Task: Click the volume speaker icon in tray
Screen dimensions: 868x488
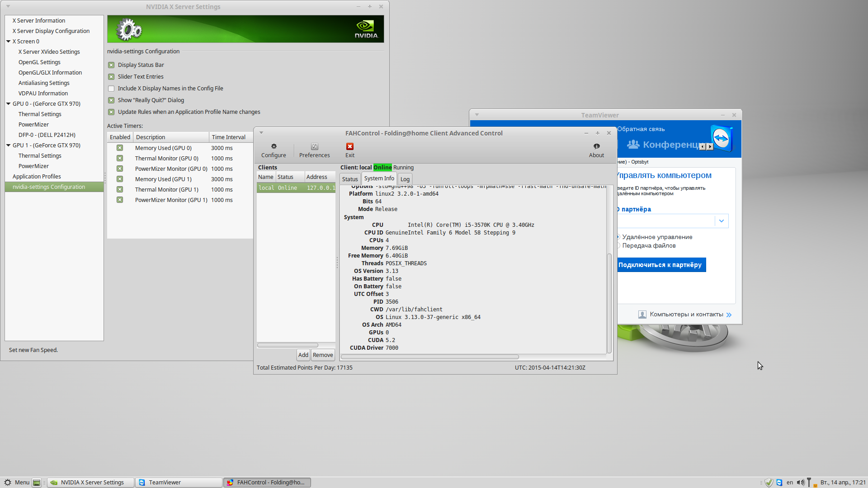Action: coord(800,482)
